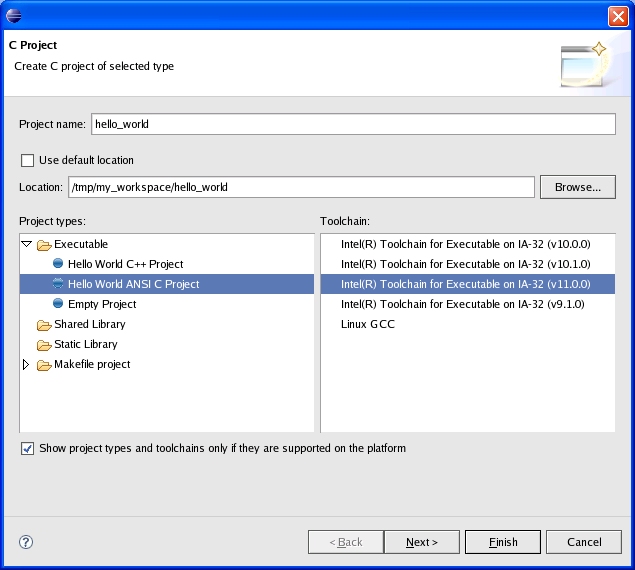Click the Shared Library folder icon
The width and height of the screenshot is (635, 570).
[43, 325]
